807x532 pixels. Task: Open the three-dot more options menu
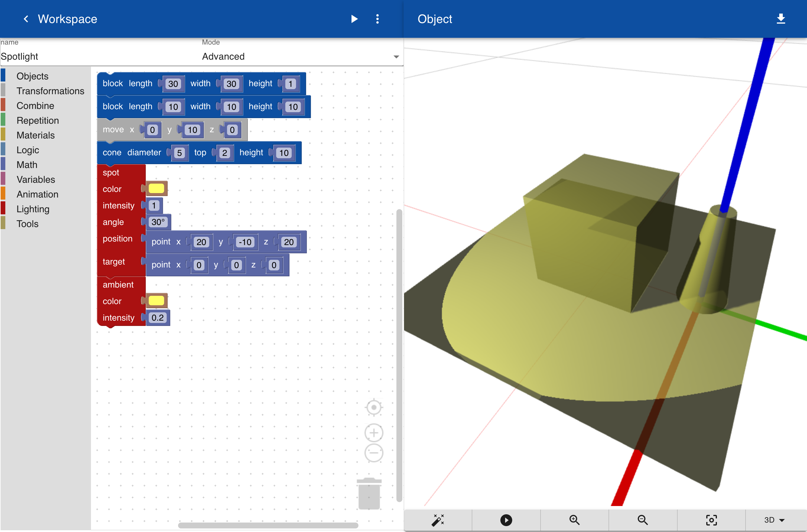point(377,19)
